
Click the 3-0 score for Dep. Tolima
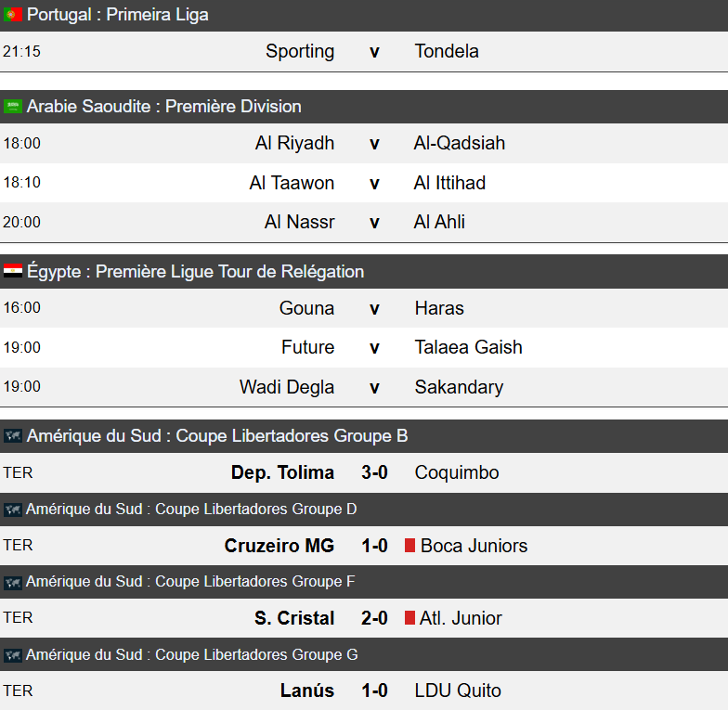click(x=374, y=472)
